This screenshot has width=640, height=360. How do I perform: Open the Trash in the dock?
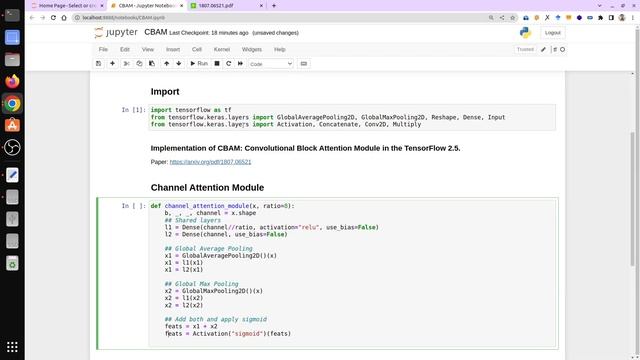coord(12,263)
